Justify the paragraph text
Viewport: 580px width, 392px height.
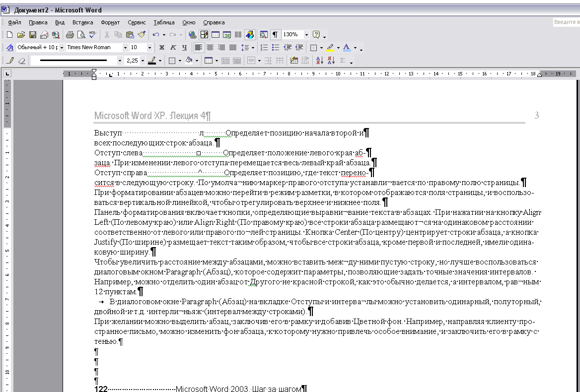(x=233, y=47)
